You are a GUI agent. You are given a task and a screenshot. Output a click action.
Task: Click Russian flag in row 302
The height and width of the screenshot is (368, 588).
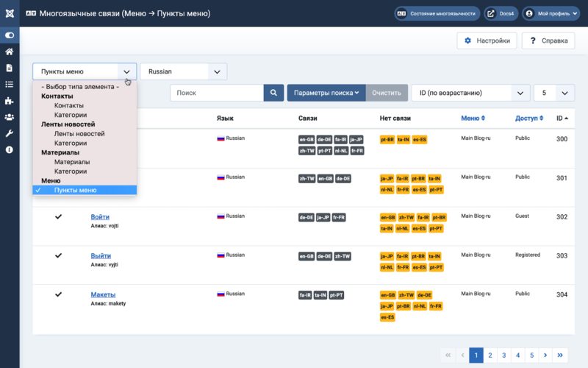pyautogui.click(x=220, y=216)
